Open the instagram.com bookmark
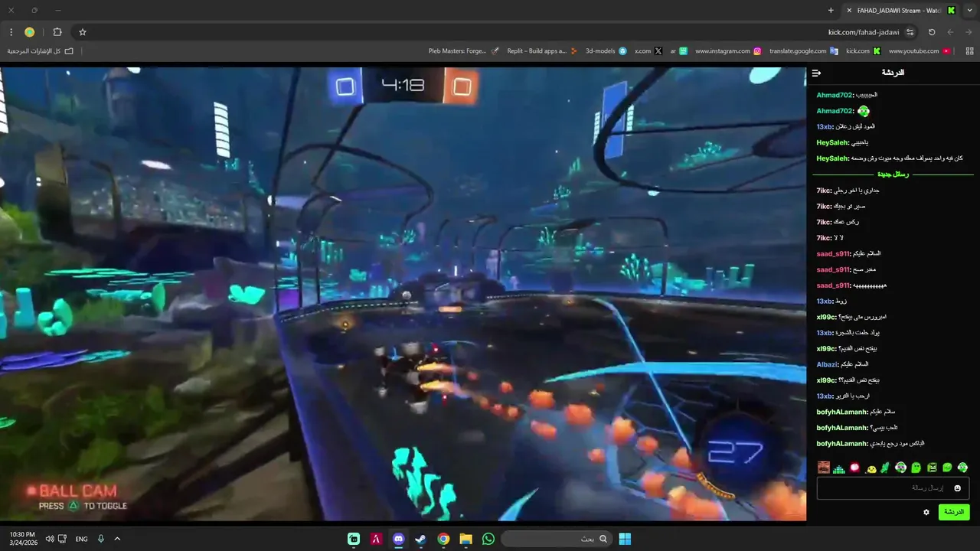This screenshot has width=980, height=551. tap(728, 51)
